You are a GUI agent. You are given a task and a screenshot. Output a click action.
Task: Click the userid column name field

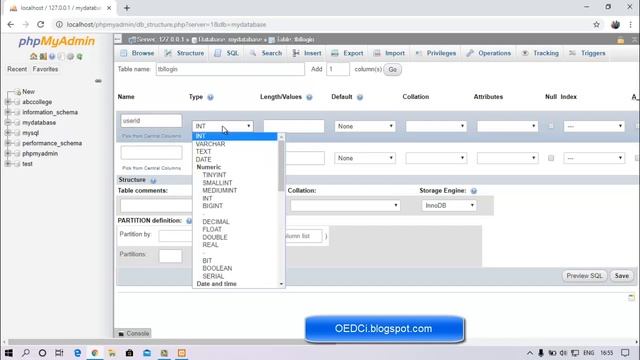(151, 120)
